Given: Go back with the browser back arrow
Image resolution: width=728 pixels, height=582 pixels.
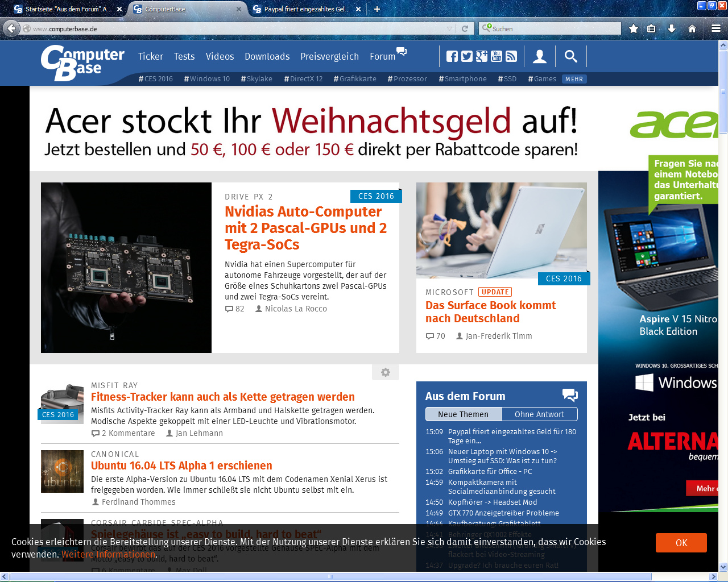Looking at the screenshot, I should tap(11, 28).
